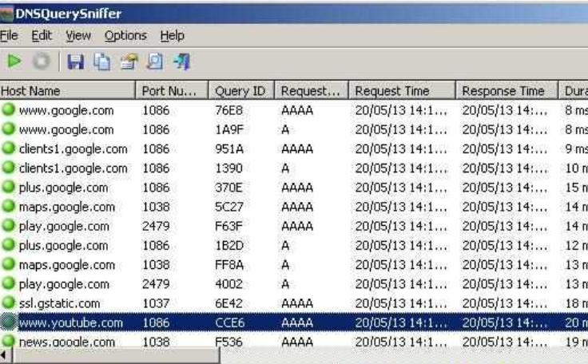
Task: Select the news.google.com host name
Action: point(67,342)
